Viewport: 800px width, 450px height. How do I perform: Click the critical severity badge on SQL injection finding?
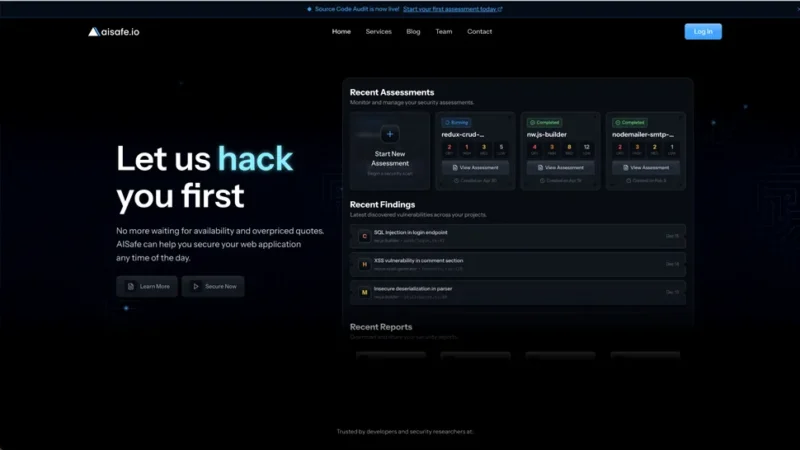tap(364, 236)
